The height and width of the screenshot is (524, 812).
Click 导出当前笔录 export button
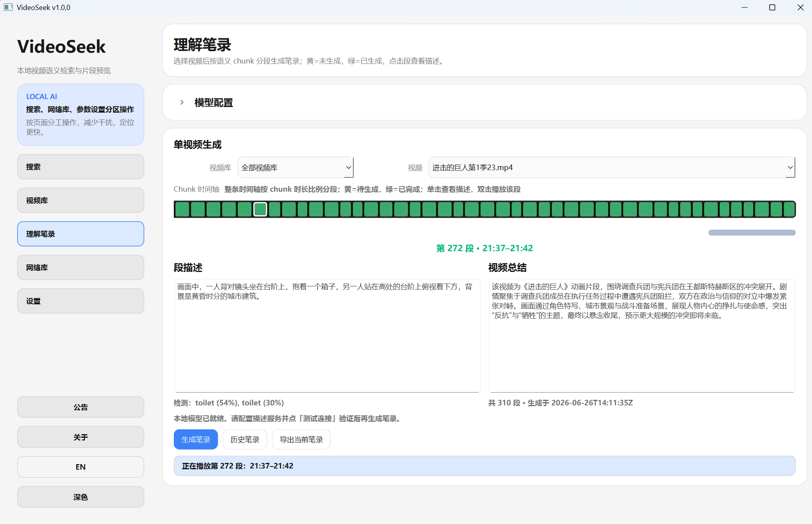click(301, 439)
